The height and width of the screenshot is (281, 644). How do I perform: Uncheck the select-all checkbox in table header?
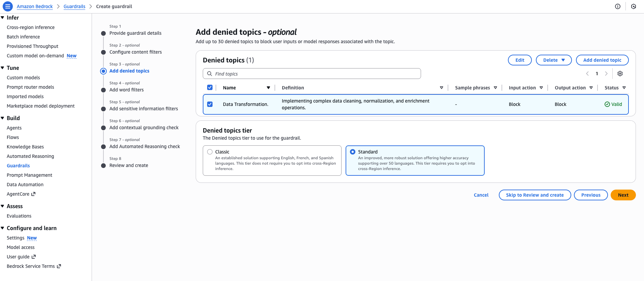(210, 87)
